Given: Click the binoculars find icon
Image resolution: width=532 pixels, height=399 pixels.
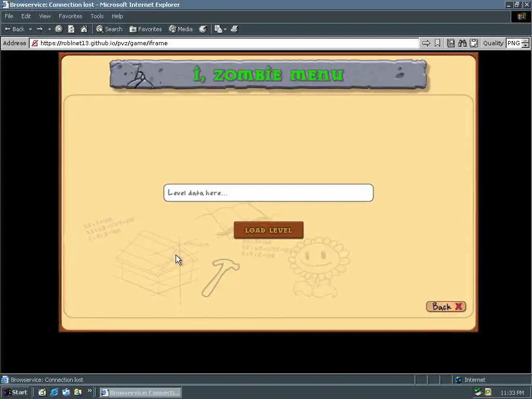Looking at the screenshot, I should tap(462, 43).
